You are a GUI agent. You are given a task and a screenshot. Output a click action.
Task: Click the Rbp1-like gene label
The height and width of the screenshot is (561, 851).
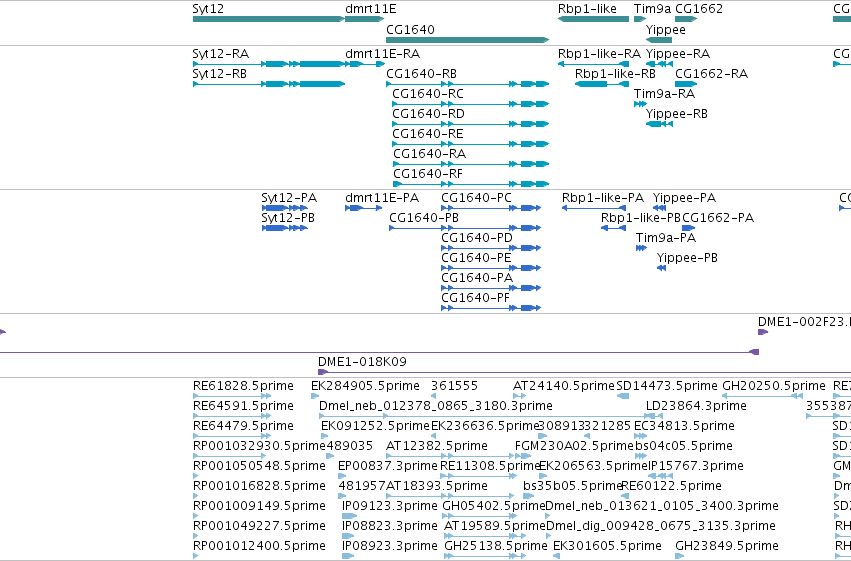587,9
